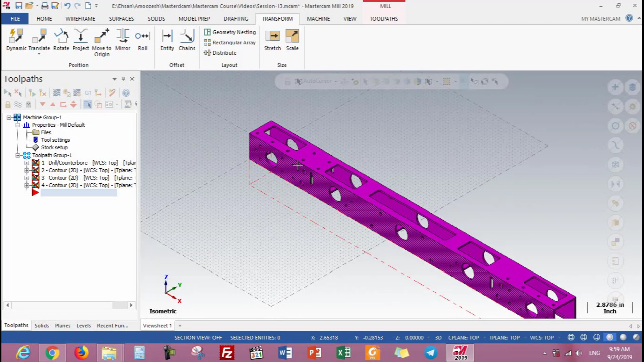Open Geometry Nesting
This screenshot has width=644, height=362.
[x=230, y=32]
